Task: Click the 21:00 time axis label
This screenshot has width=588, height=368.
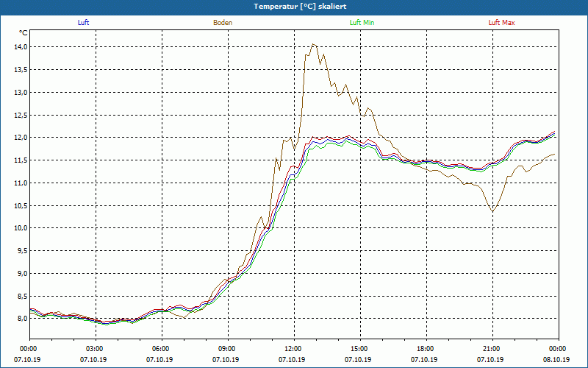Action: tap(490, 349)
